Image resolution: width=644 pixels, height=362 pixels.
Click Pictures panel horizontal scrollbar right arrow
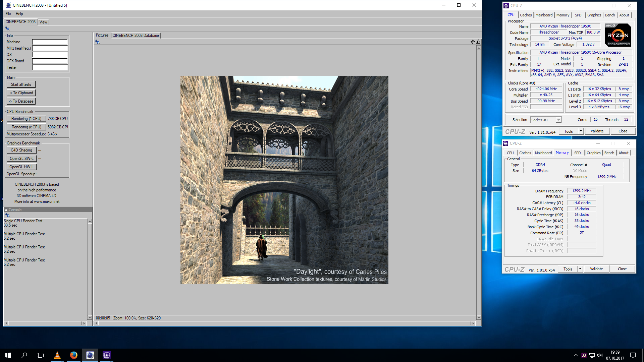(x=473, y=323)
